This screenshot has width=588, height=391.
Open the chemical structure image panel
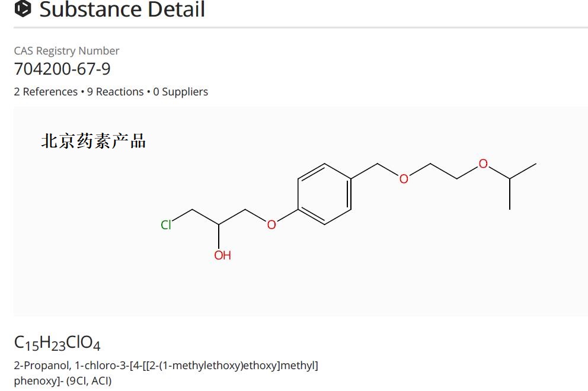point(301,211)
